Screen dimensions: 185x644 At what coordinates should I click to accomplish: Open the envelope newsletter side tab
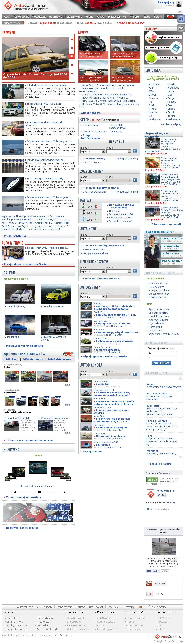click(181, 28)
